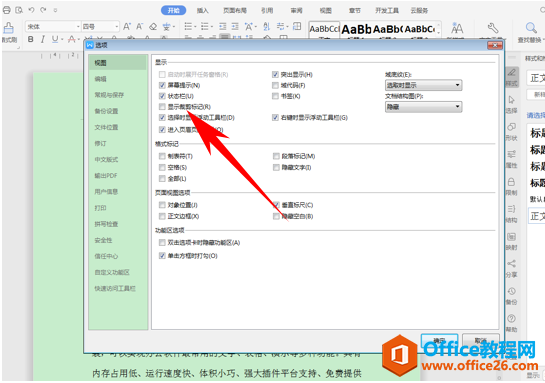Click the undo arrow icon
545x383 pixels.
coord(31,10)
